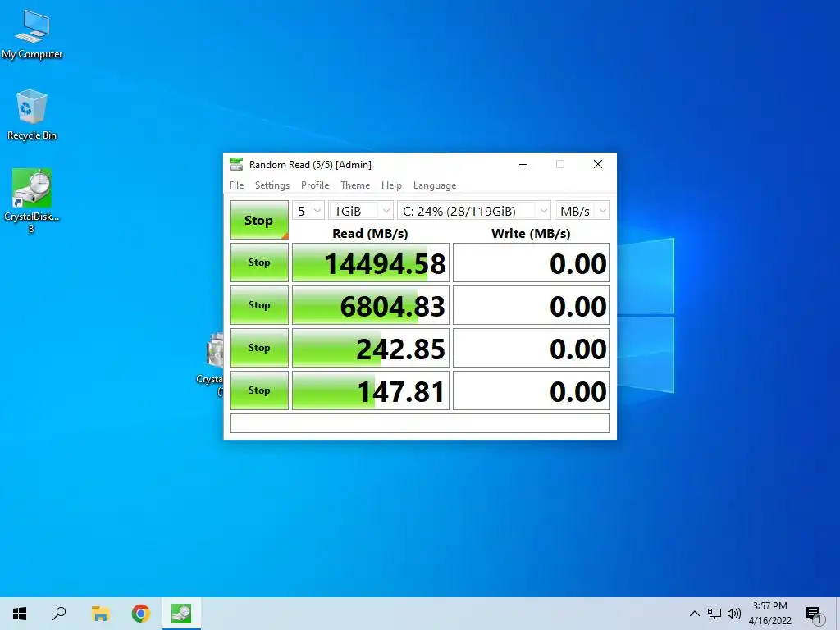Click second row write value 0.00

tap(532, 305)
